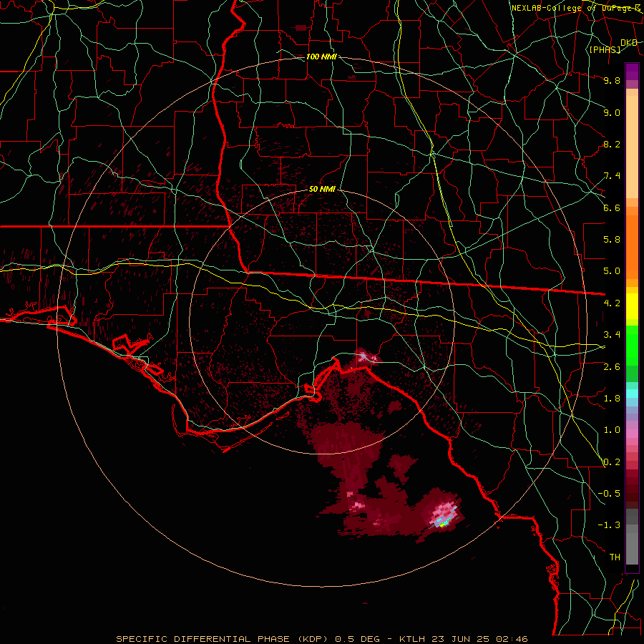Click the 5.0 value on the color scale
The height and width of the screenshot is (644, 644).
point(612,271)
